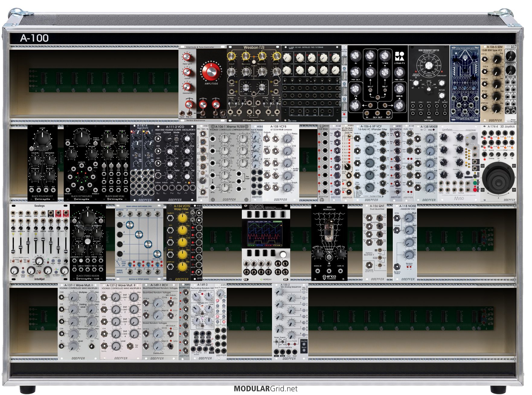Image resolution: width=532 pixels, height=395 pixels.
Task: Select the A-137-1 Wave Mult. I module
Action: point(79,322)
